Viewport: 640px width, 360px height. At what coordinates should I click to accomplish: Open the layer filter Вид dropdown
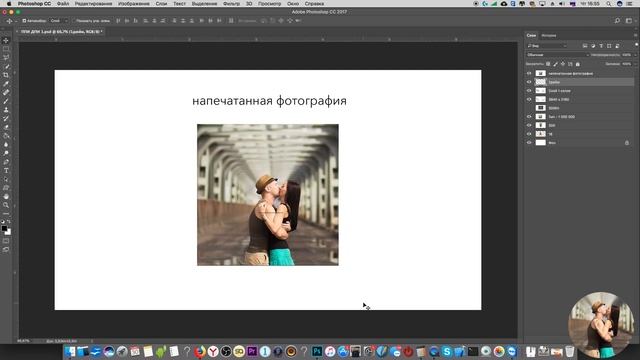click(547, 46)
